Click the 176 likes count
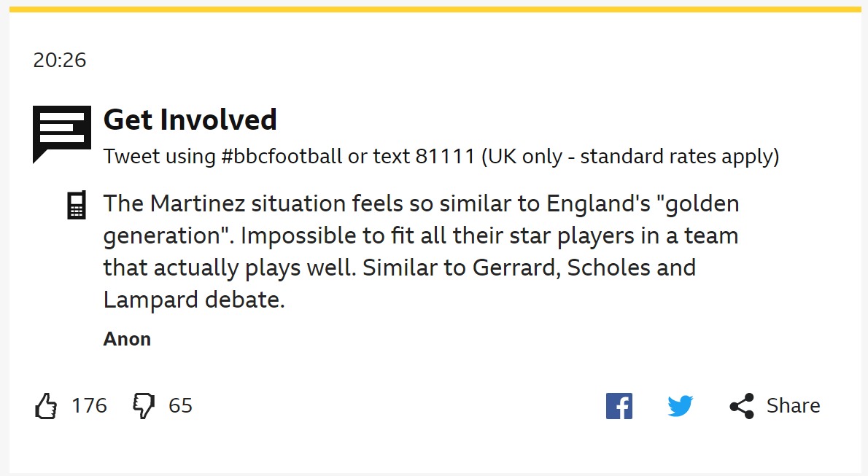The height and width of the screenshot is (476, 868). coord(89,405)
